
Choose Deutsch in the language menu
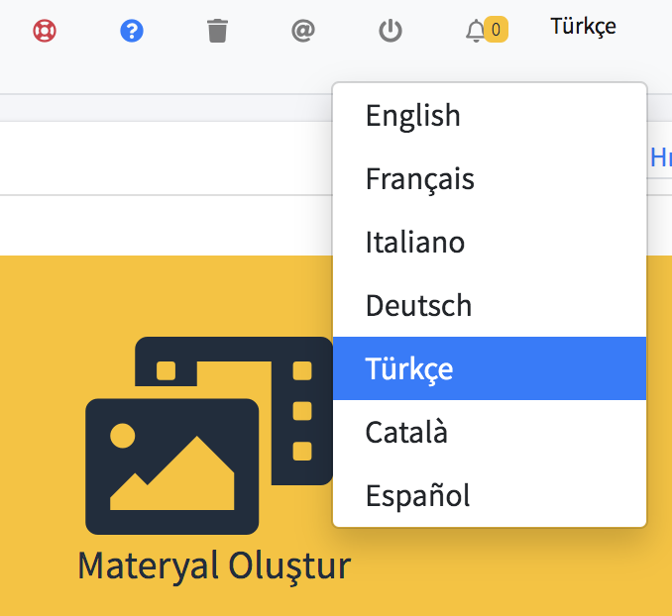(490, 305)
